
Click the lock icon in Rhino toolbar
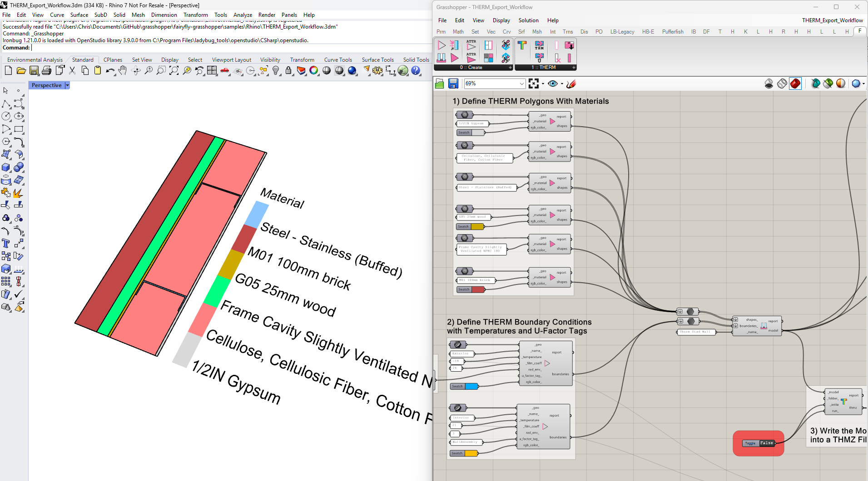pyautogui.click(x=288, y=71)
